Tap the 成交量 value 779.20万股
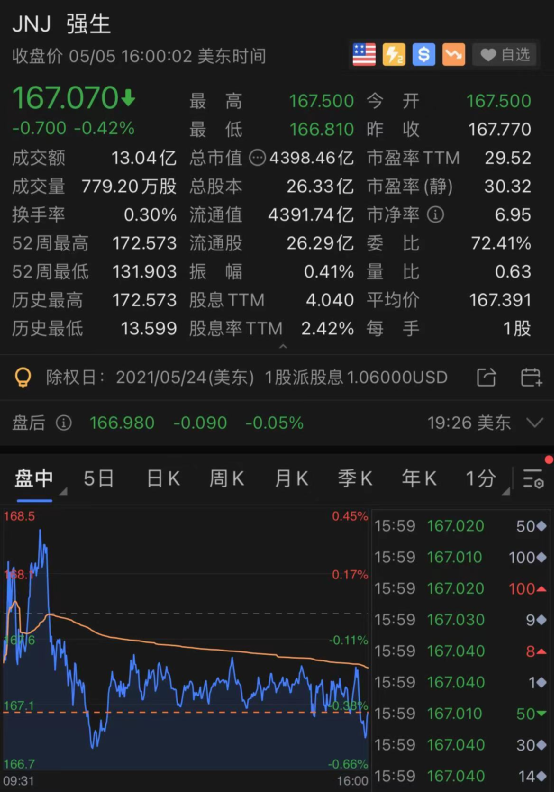Image resolution: width=554 pixels, height=792 pixels. tap(129, 186)
